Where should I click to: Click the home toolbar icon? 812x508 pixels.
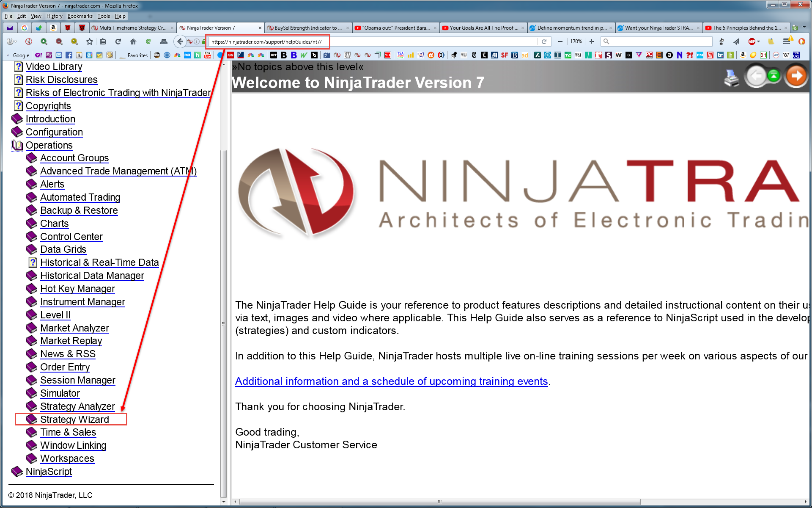click(x=133, y=41)
